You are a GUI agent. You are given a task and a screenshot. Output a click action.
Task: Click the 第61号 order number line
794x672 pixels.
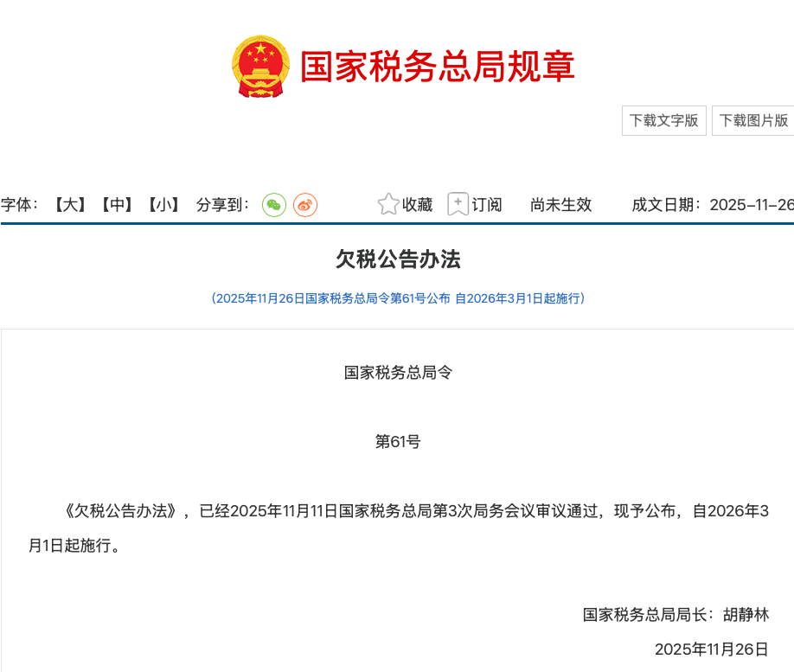click(398, 442)
